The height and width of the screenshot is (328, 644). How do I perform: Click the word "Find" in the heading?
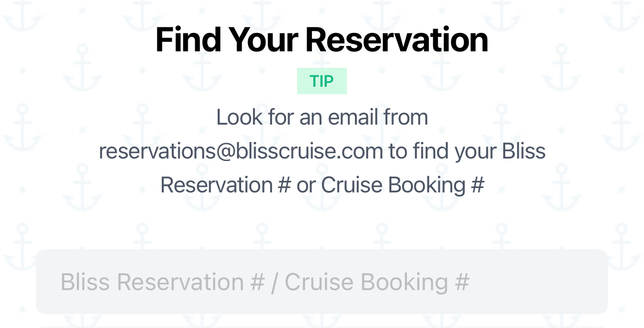coord(188,40)
